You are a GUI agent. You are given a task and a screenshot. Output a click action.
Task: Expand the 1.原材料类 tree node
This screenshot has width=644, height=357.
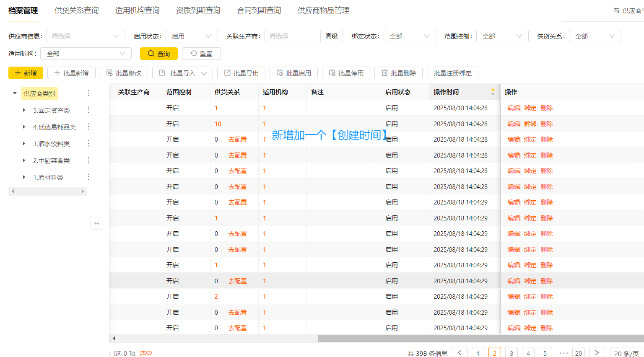tap(24, 177)
